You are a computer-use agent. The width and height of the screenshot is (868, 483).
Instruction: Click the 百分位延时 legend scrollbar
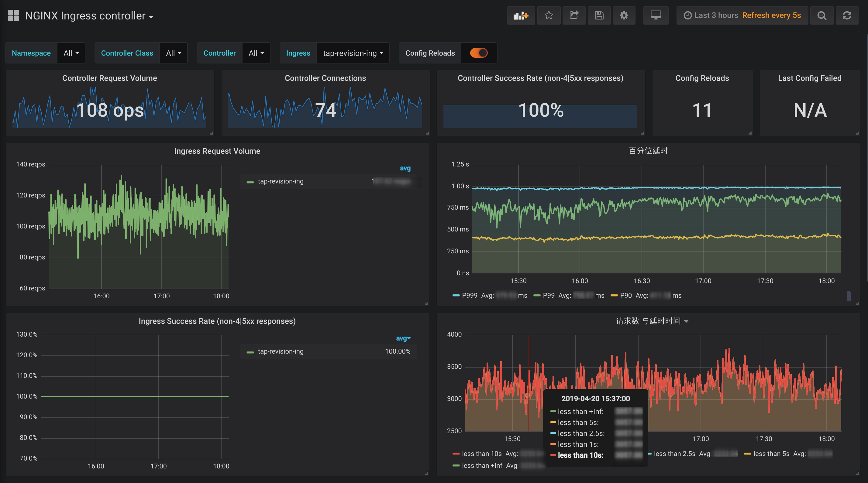pyautogui.click(x=849, y=296)
